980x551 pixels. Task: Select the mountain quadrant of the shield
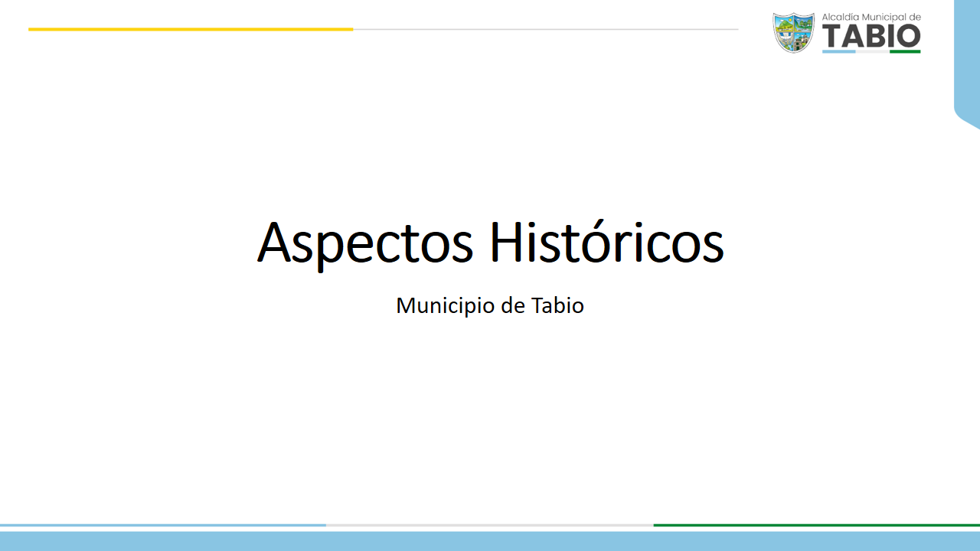[786, 24]
